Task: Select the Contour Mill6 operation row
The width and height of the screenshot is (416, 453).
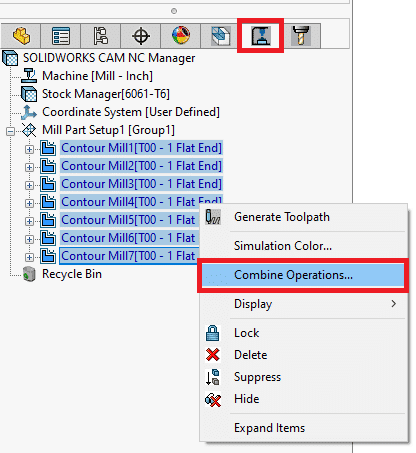Action: [x=130, y=238]
